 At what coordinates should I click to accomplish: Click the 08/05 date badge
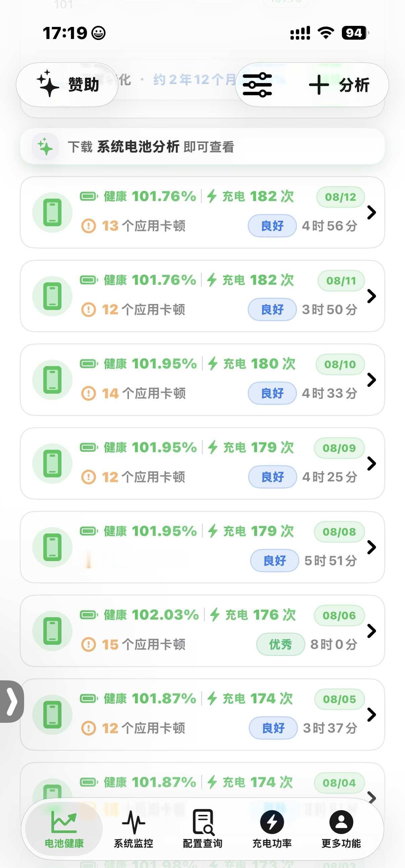(340, 699)
